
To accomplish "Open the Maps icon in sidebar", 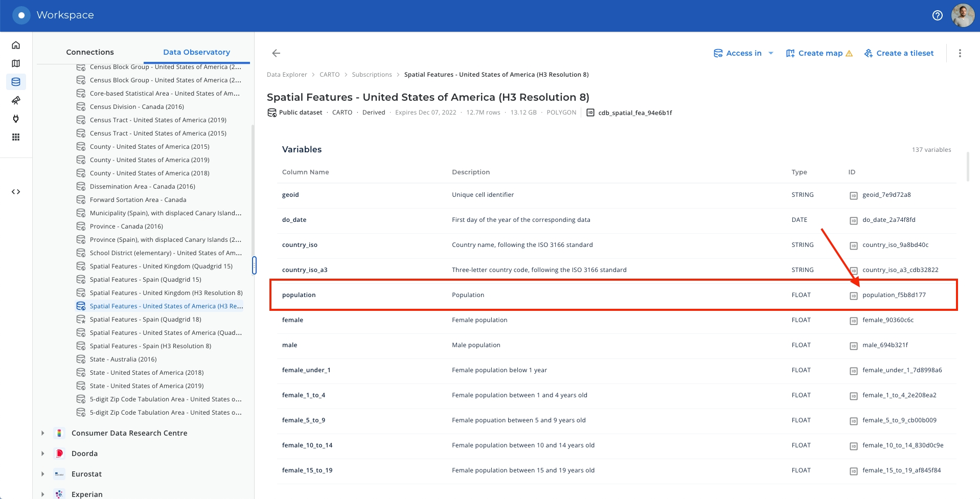I will pyautogui.click(x=16, y=63).
